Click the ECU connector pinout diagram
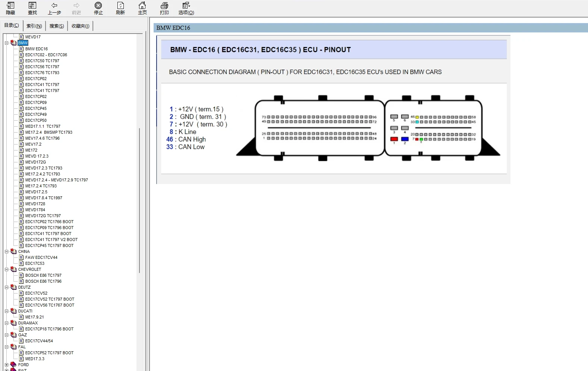The image size is (588, 371). 368,129
